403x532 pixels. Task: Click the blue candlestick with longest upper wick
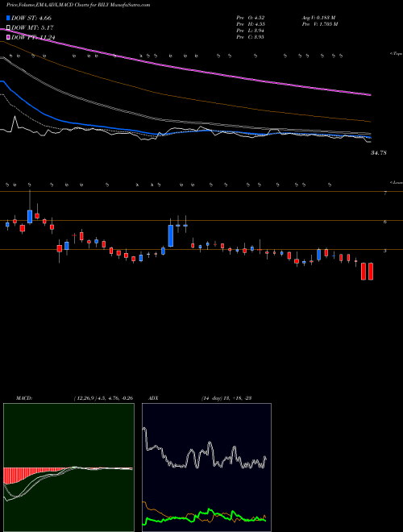click(x=30, y=217)
